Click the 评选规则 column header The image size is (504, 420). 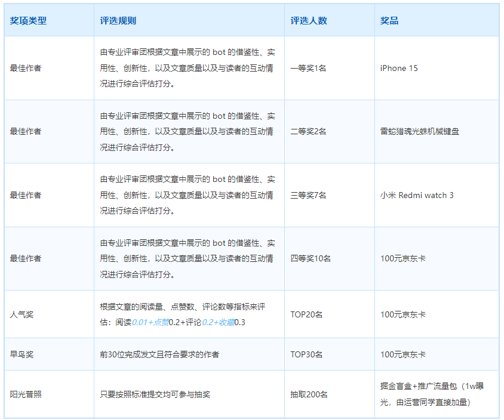point(113,20)
